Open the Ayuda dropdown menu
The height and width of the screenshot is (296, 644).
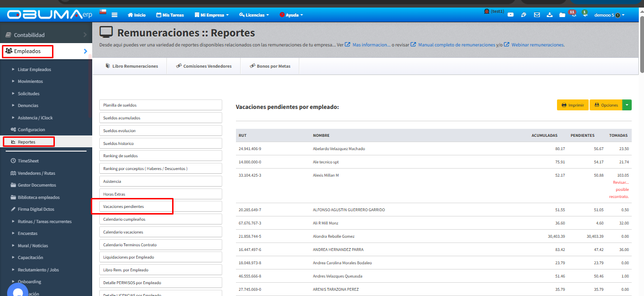tap(291, 15)
